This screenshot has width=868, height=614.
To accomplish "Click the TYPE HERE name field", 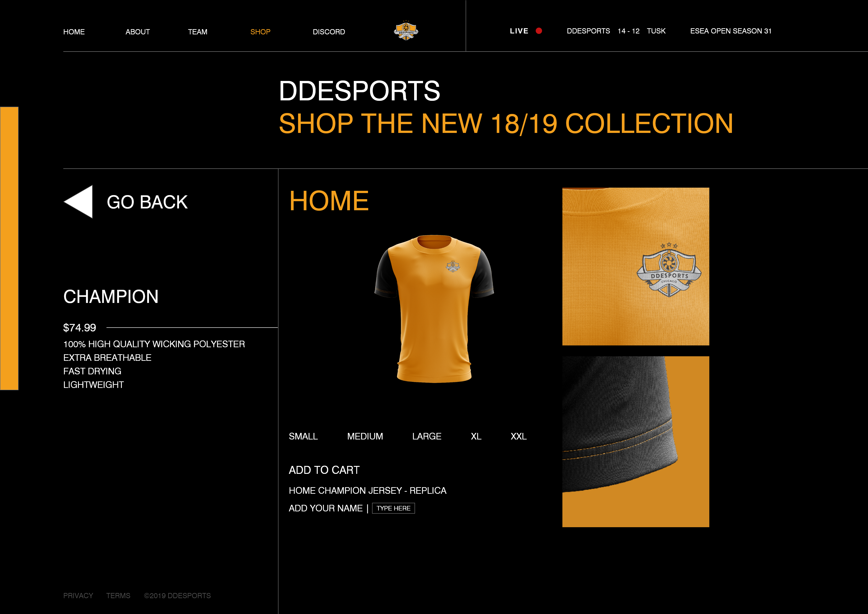I will pyautogui.click(x=394, y=508).
